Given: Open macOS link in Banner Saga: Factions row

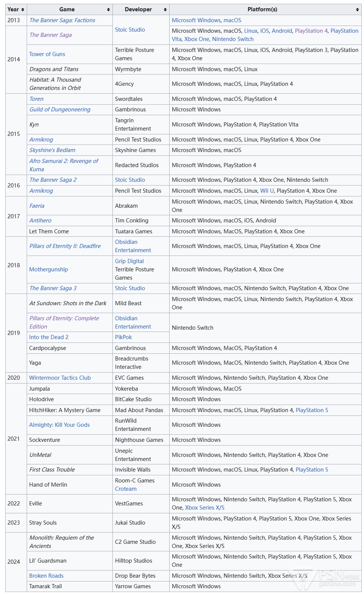Looking at the screenshot, I should click(x=232, y=20).
